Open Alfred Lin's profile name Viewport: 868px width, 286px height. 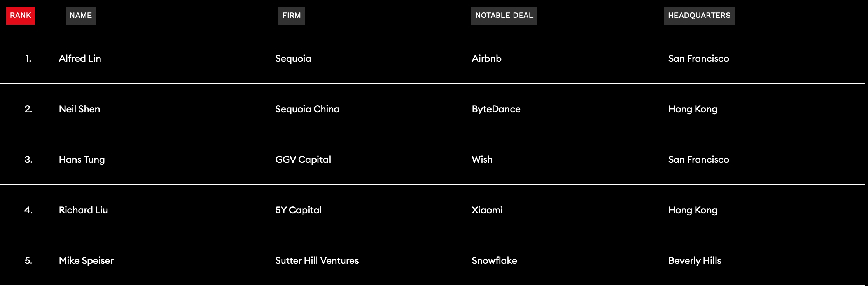(x=80, y=59)
